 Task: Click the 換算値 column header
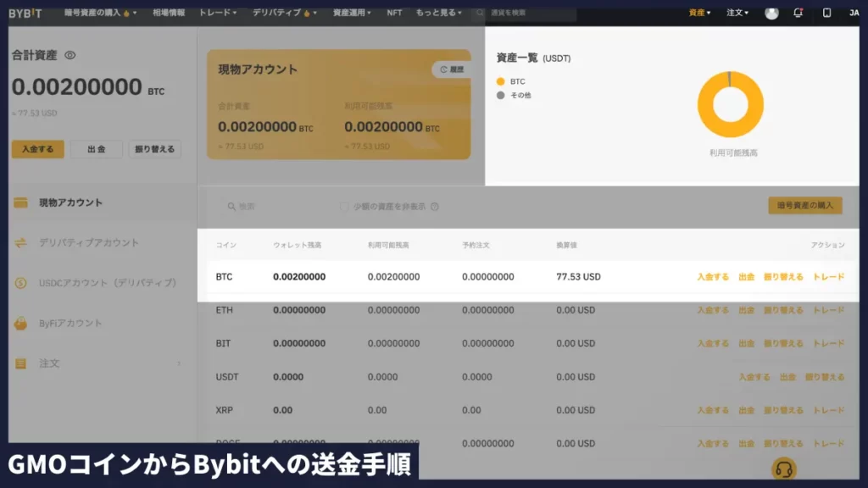pyautogui.click(x=566, y=245)
